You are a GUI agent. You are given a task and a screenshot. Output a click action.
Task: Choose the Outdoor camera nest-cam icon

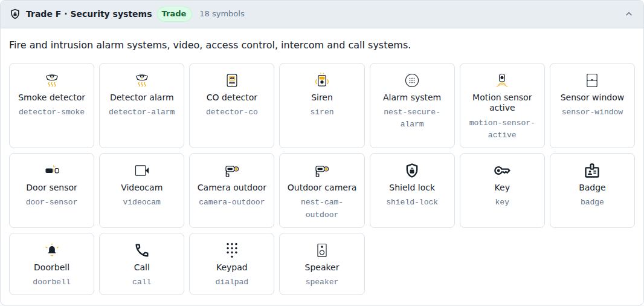322,171
